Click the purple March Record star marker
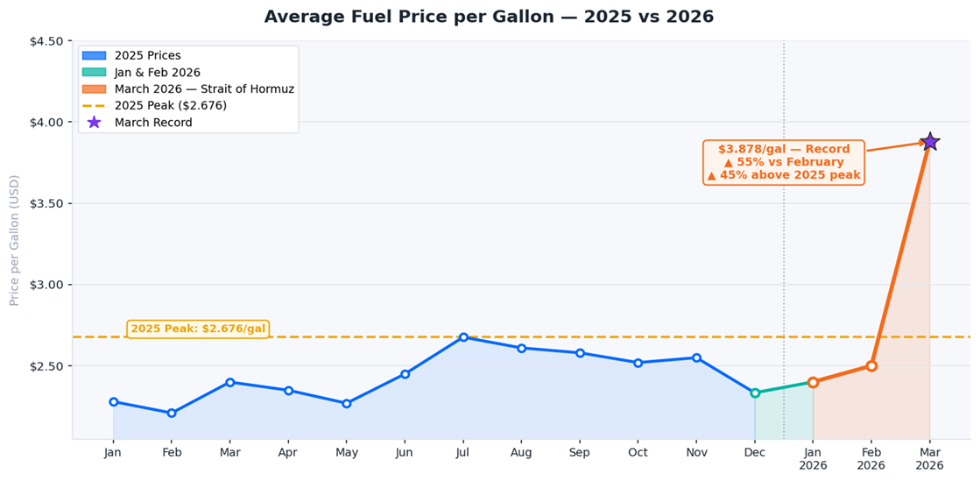 pos(929,142)
